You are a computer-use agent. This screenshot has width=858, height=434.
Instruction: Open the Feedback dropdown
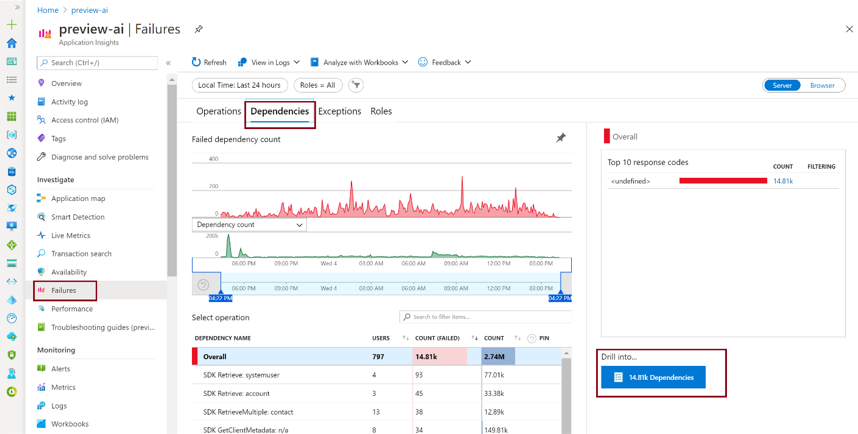click(x=444, y=62)
